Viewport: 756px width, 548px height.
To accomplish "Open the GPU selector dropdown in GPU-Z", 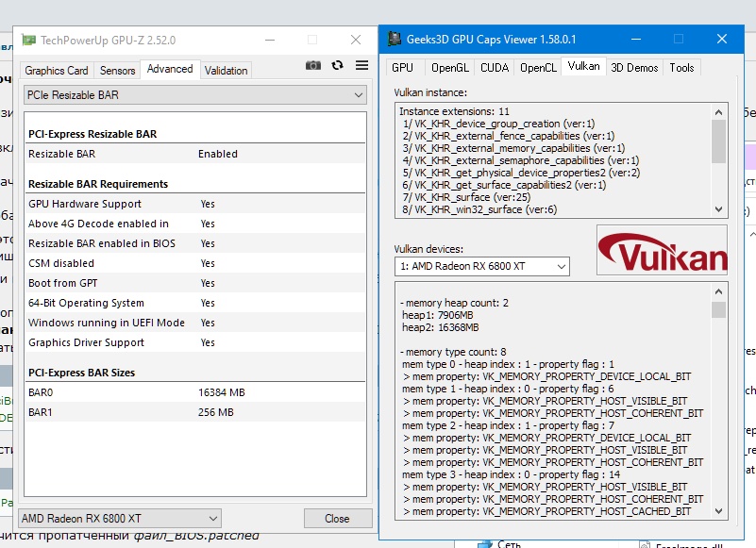I will (120, 519).
